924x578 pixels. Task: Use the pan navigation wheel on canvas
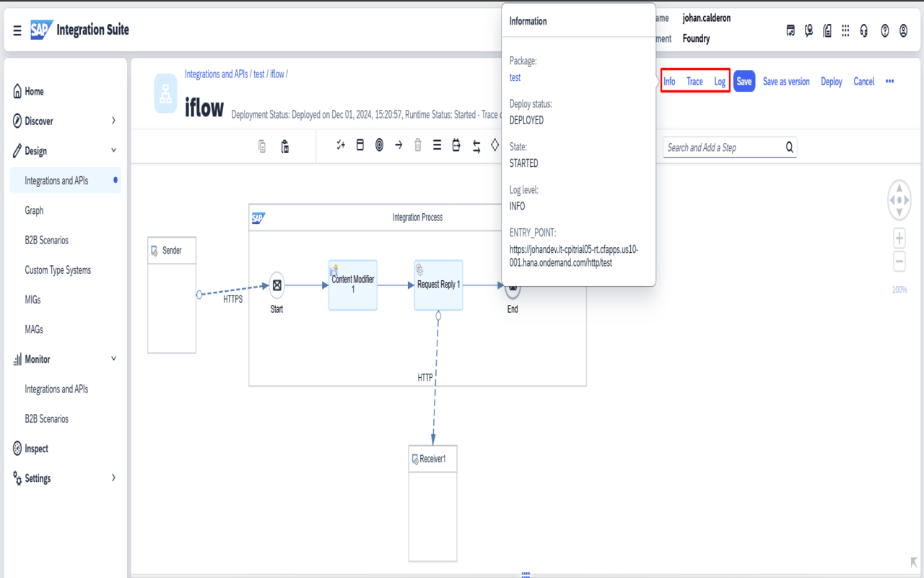point(899,200)
